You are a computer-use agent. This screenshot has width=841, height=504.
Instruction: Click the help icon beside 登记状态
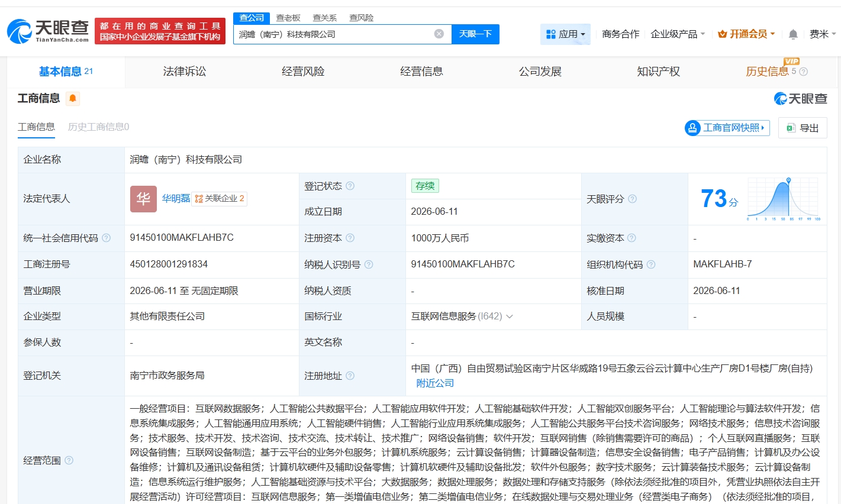(x=350, y=186)
